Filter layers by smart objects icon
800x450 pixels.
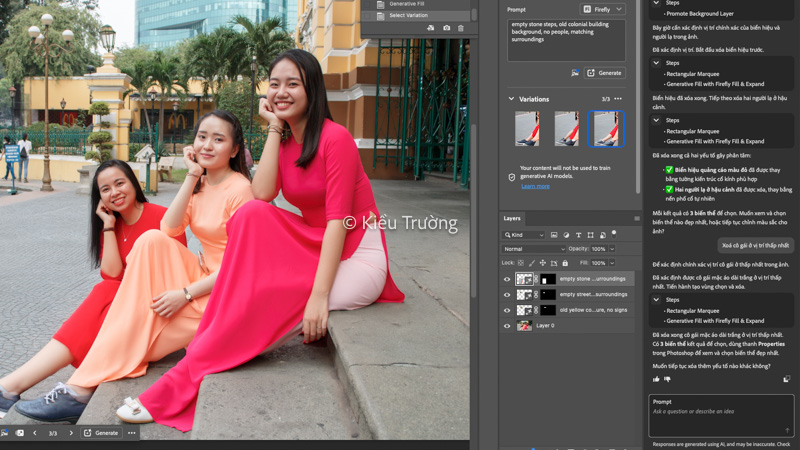[603, 235]
